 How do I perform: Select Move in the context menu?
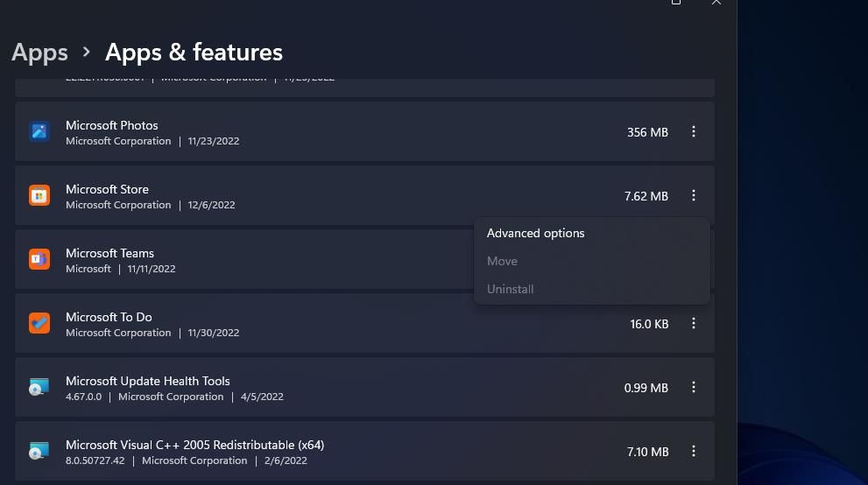502,262
